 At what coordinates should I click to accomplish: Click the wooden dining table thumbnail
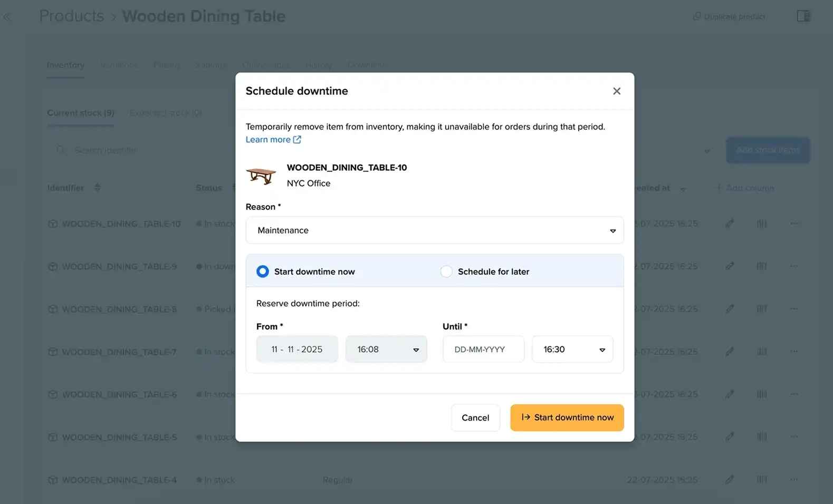[x=261, y=176]
